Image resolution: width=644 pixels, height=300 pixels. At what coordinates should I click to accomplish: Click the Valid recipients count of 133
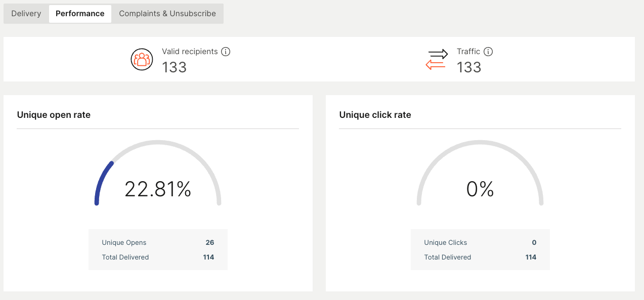point(175,67)
